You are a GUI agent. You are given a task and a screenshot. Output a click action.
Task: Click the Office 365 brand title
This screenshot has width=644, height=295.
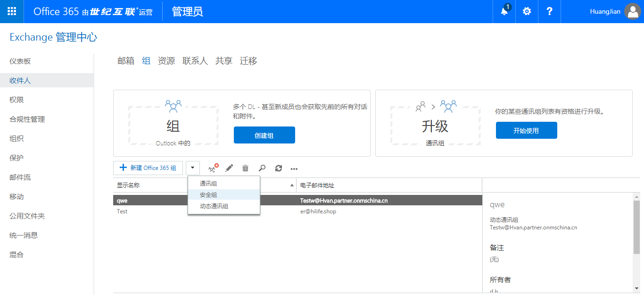coord(93,12)
